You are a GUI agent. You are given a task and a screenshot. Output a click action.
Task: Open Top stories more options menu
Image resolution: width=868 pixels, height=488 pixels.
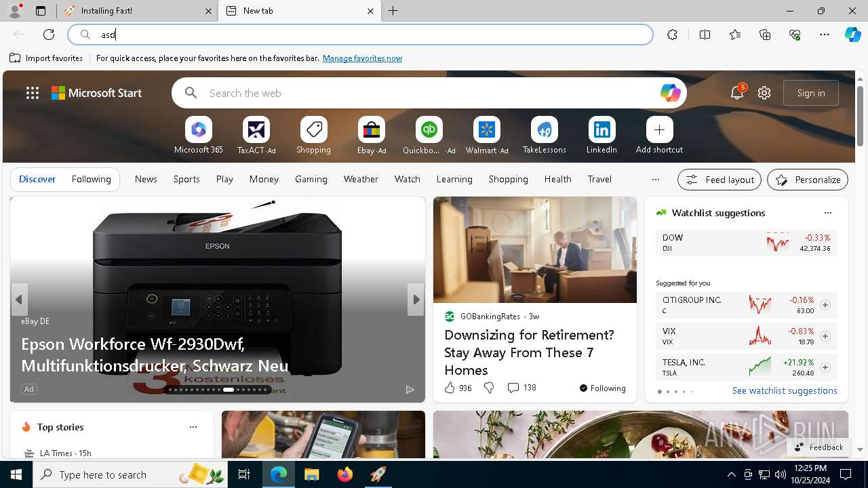click(x=193, y=427)
